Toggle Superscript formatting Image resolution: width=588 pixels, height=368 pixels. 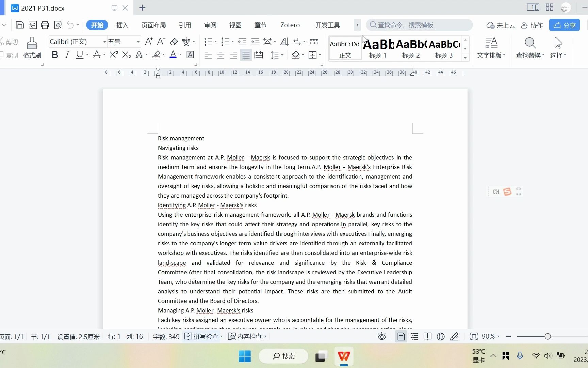coord(114,55)
